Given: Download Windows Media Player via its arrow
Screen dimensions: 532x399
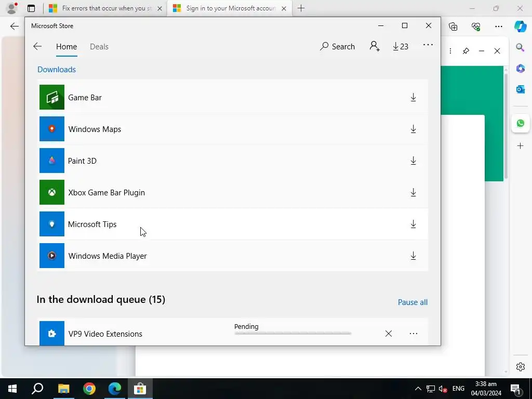Looking at the screenshot, I should coord(413,256).
